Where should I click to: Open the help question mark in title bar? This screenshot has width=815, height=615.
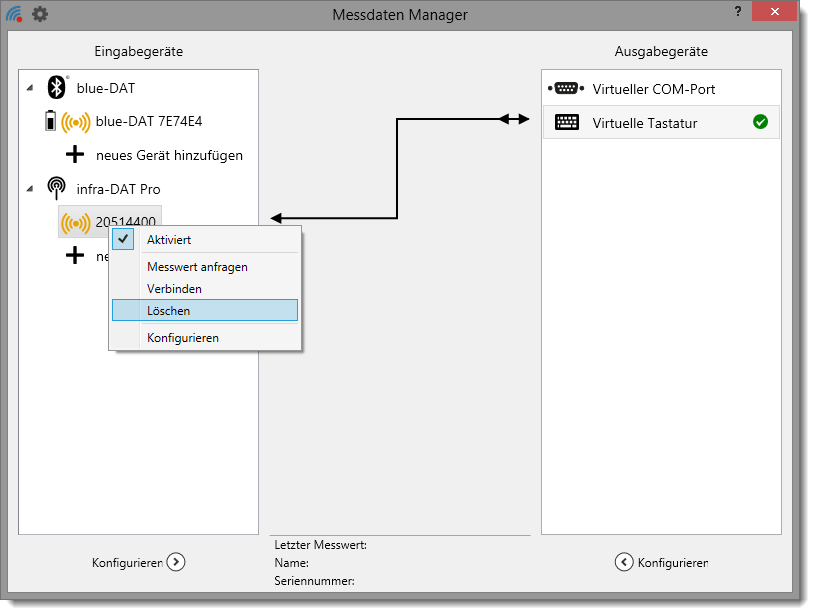pos(738,11)
